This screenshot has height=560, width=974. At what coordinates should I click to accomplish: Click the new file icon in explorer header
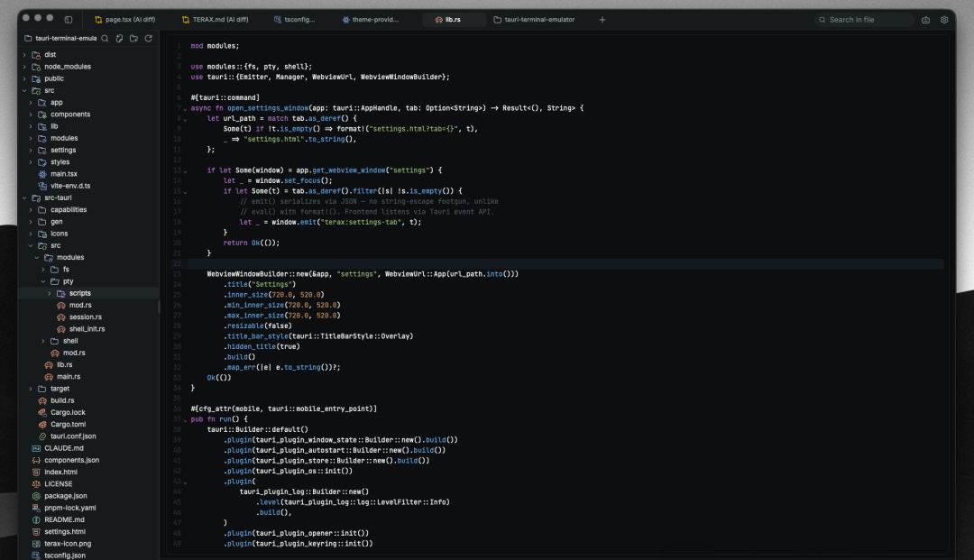(x=119, y=39)
